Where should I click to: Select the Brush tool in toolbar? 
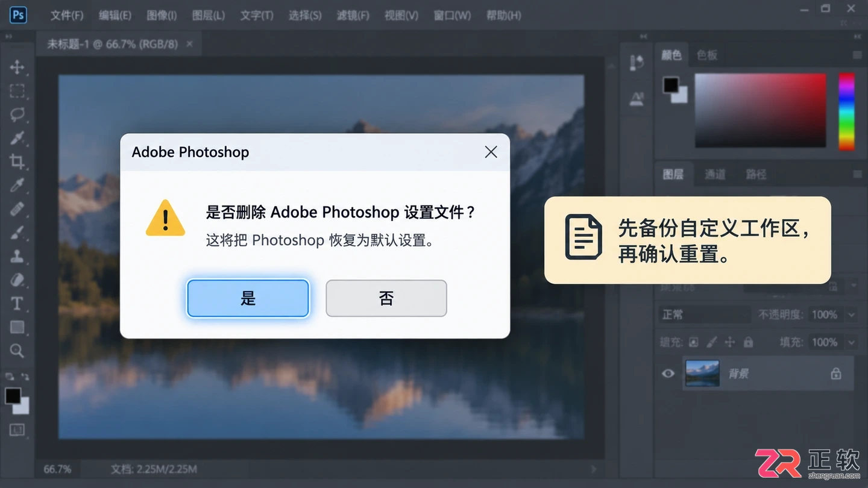(x=17, y=232)
